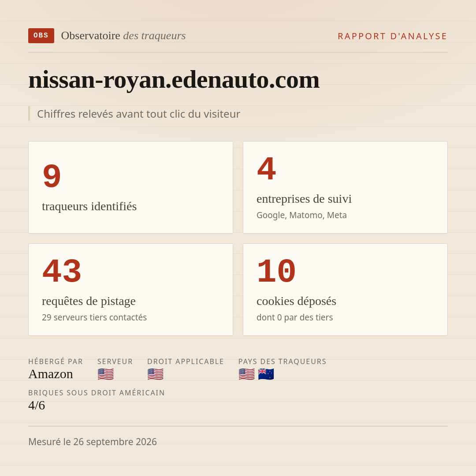Click the 'Serveur' label
The width and height of the screenshot is (476, 476).
[x=115, y=361]
